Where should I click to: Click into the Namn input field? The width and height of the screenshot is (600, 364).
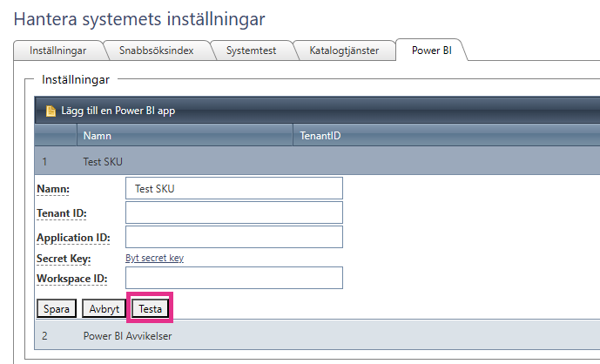[234, 188]
